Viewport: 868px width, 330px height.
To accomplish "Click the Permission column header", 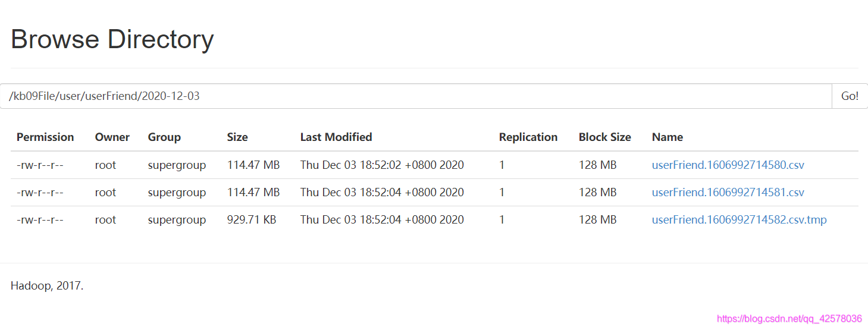I will pos(45,137).
